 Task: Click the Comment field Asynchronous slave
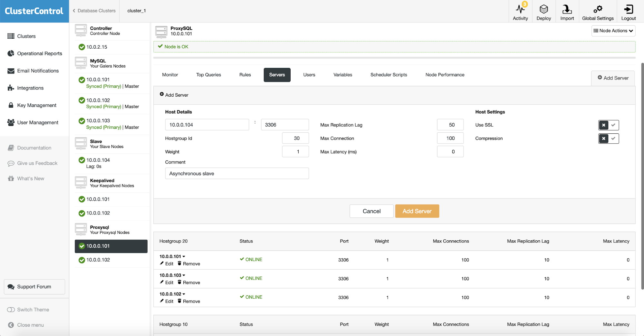tap(237, 173)
